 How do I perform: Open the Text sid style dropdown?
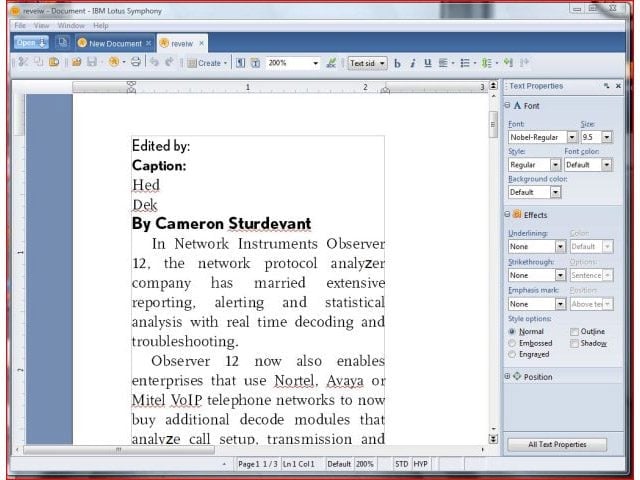(382, 63)
